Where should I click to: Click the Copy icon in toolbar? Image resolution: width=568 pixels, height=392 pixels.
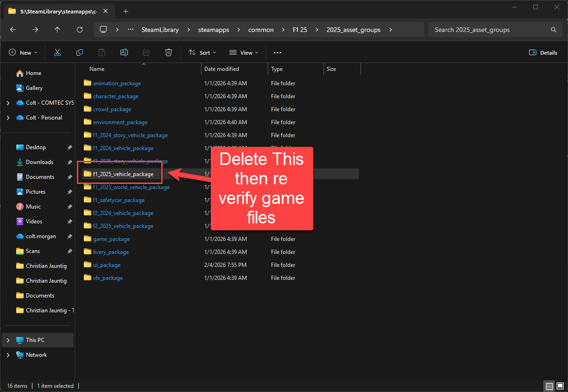80,52
